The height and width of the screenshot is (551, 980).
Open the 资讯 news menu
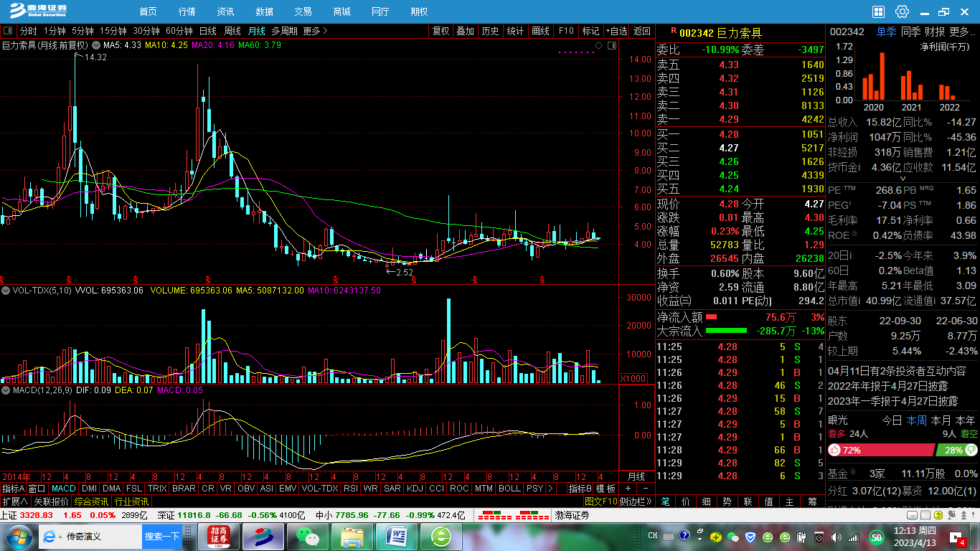coord(225,11)
